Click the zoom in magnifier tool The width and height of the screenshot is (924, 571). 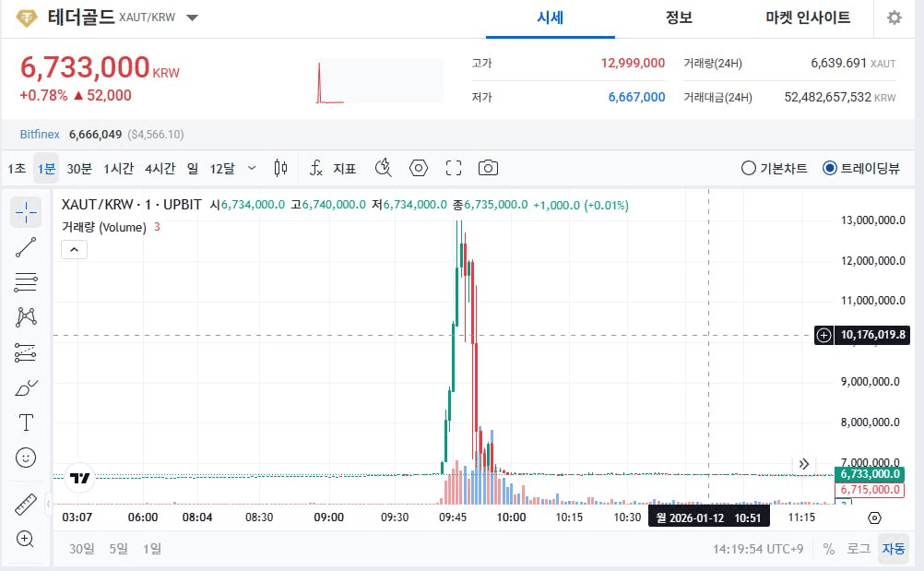point(26,539)
